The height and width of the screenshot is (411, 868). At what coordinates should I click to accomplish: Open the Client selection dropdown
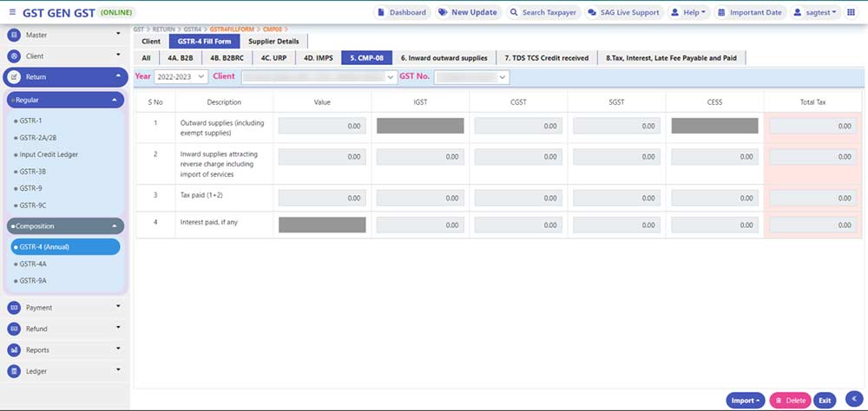click(318, 77)
